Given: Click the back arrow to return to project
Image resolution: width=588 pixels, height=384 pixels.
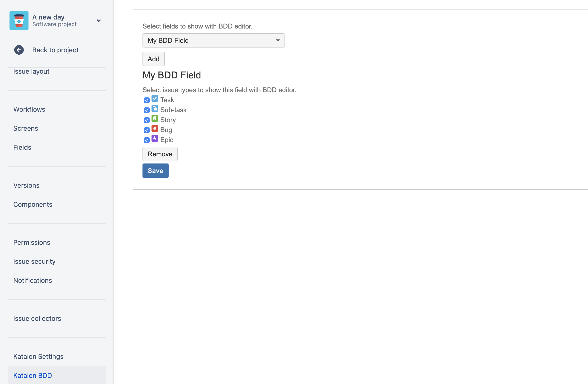Looking at the screenshot, I should 19,50.
